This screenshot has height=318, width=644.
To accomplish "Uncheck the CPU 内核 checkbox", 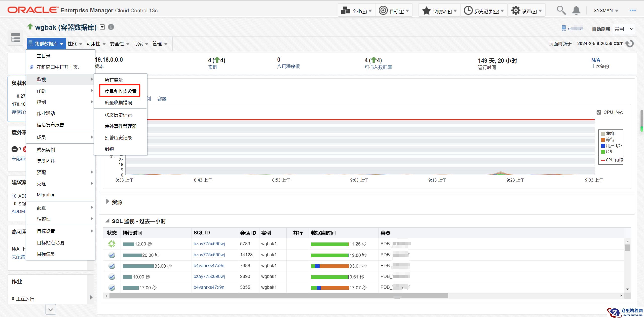I will (599, 112).
